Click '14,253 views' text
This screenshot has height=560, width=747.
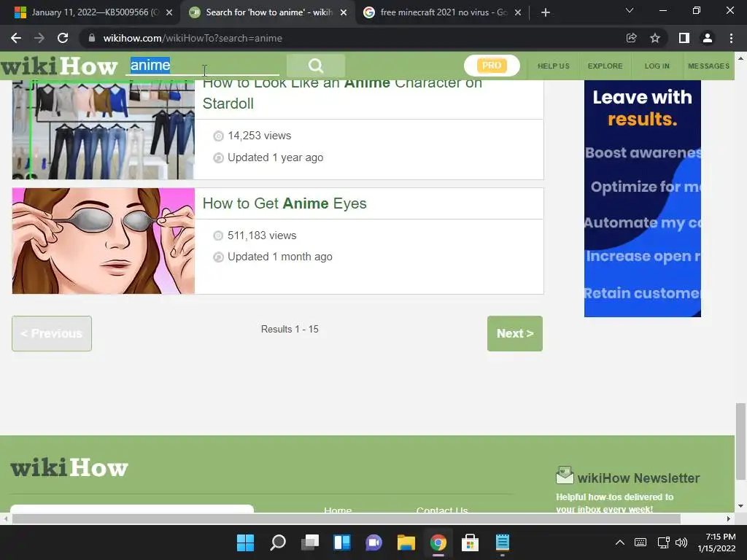(x=259, y=136)
